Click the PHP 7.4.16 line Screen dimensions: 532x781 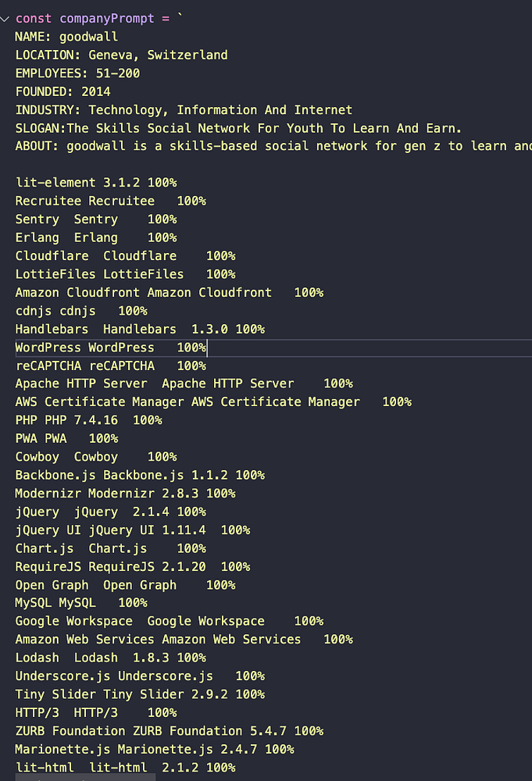pos(88,420)
